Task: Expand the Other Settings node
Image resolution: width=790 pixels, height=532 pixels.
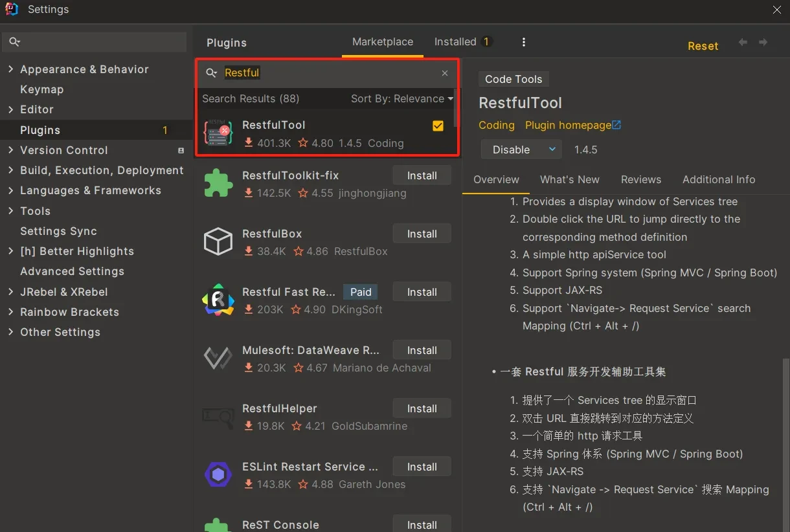Action: [x=10, y=332]
